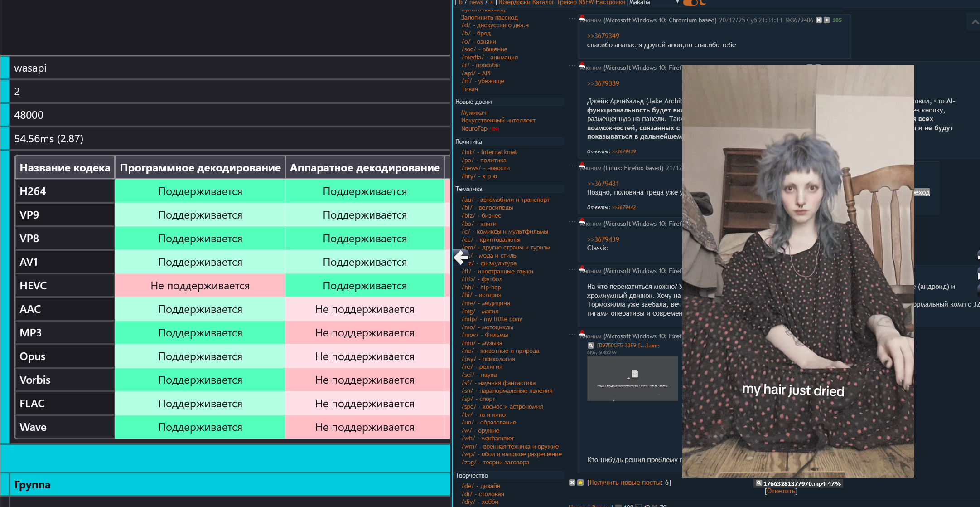Click magnifier icon beside D9750CF5 png file
Viewport: 980px width, 507px height.
tap(590, 346)
